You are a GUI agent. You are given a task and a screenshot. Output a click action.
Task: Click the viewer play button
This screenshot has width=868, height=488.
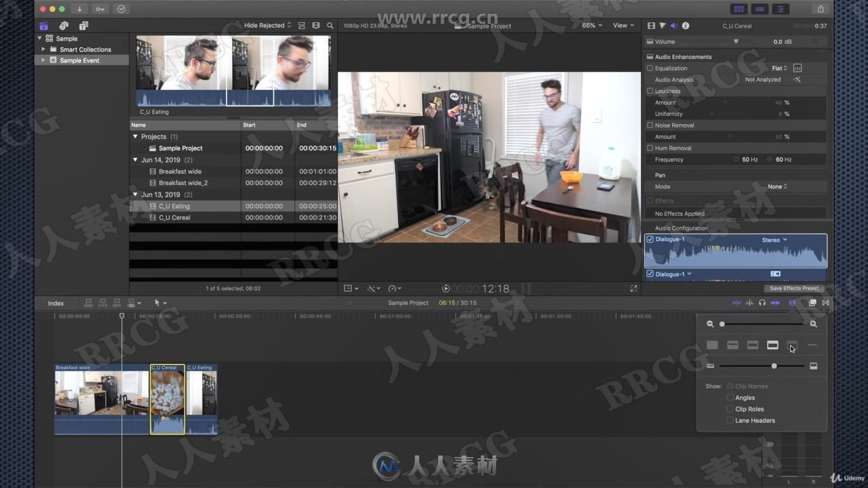(446, 289)
